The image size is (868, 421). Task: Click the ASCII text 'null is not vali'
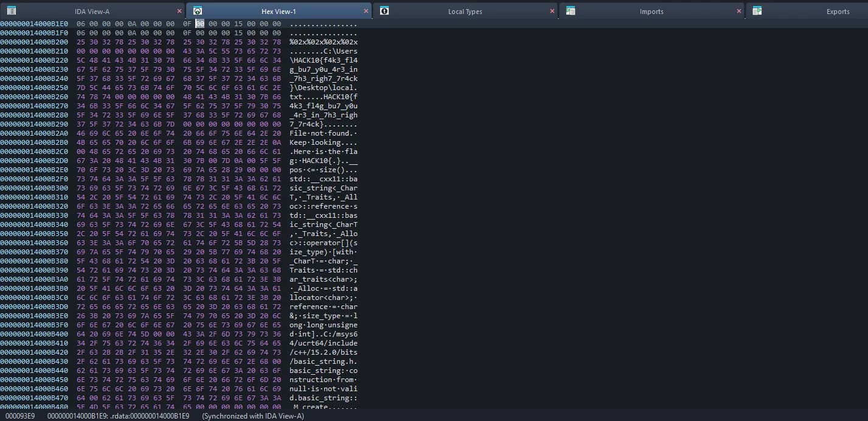point(324,389)
